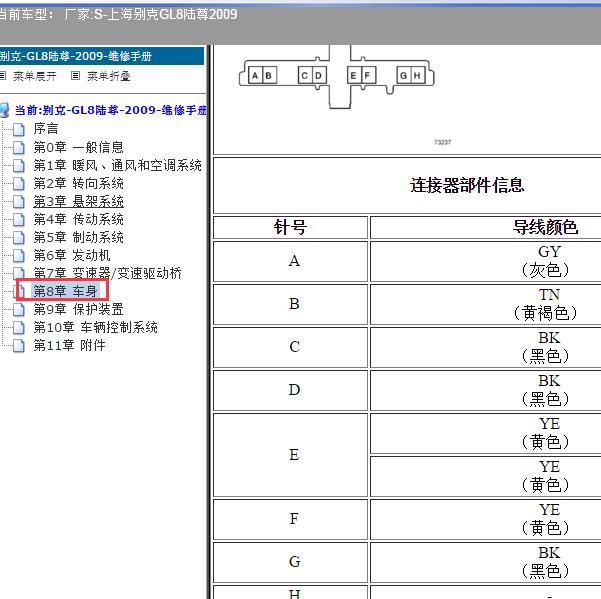Click the YE (黄色) cell for pin F
Viewport: 601px width, 599px height.
[486, 519]
